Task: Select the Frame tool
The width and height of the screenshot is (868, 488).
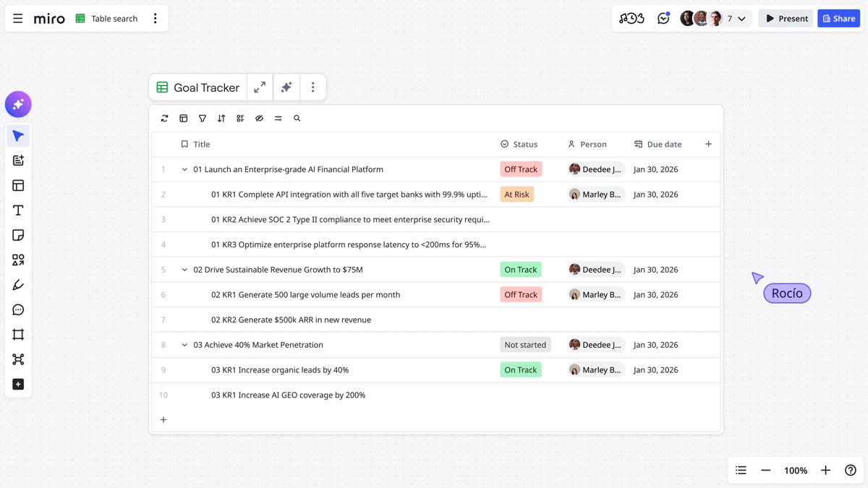Action: tap(18, 335)
